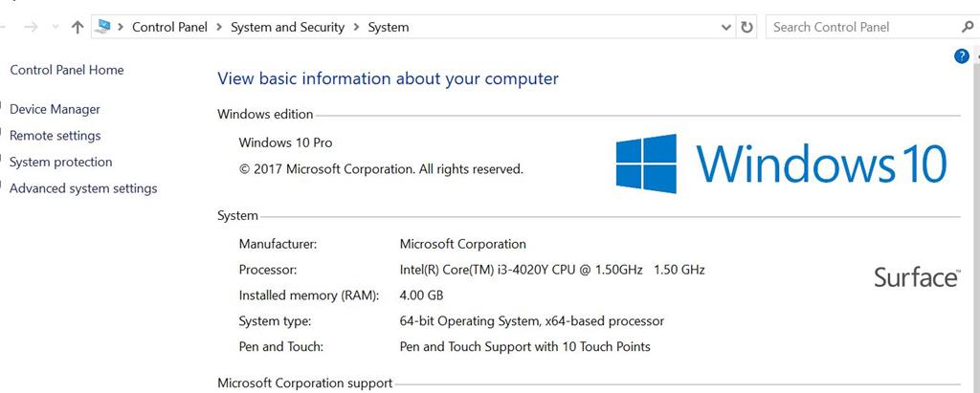Viewport: 980px width, 393px height.
Task: Open Control Panel Home
Action: [x=66, y=70]
